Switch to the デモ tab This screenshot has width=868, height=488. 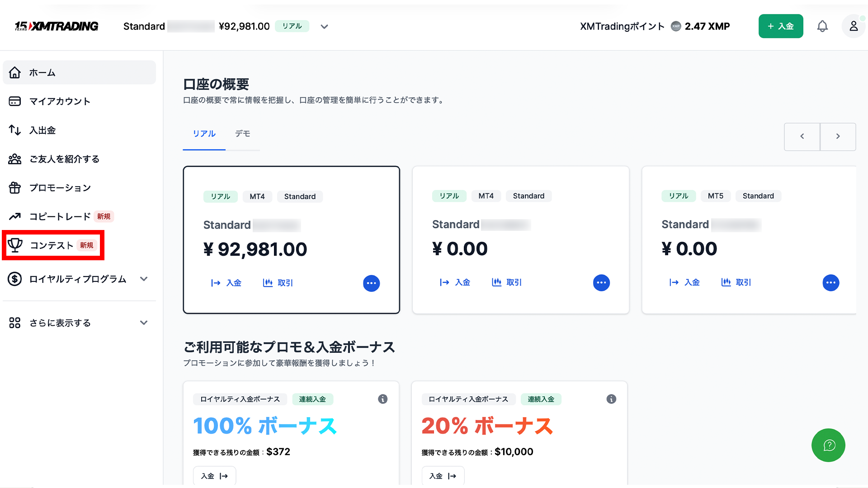[x=242, y=134]
